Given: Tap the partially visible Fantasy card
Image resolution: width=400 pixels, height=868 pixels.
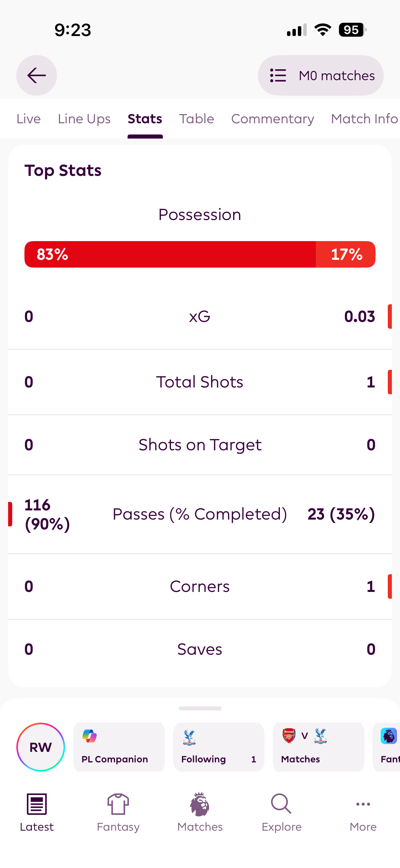Looking at the screenshot, I should click(387, 747).
